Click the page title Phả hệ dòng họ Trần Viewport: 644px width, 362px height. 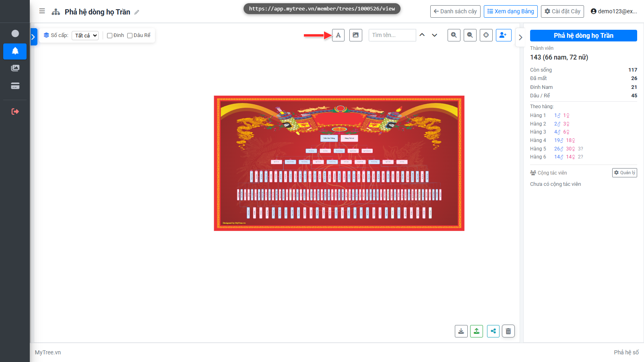coord(97,12)
